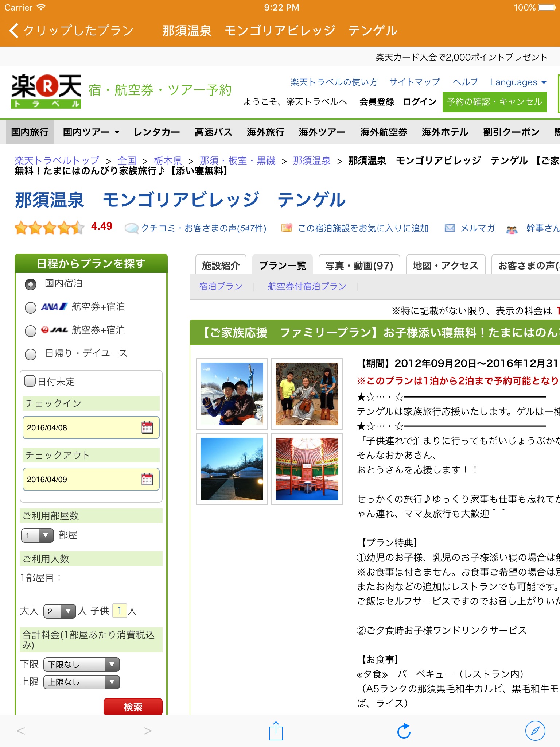Open お客さまの声 tab
The image size is (560, 747).
(526, 265)
